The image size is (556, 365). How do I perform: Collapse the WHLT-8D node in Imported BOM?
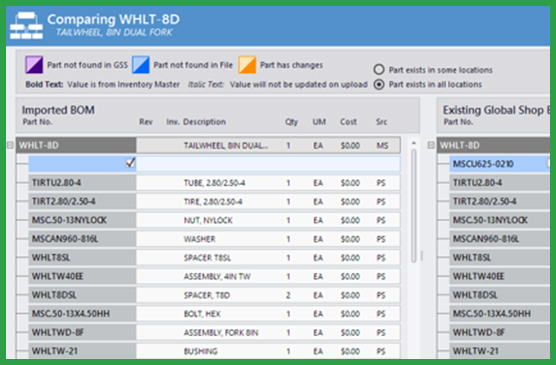click(x=10, y=145)
